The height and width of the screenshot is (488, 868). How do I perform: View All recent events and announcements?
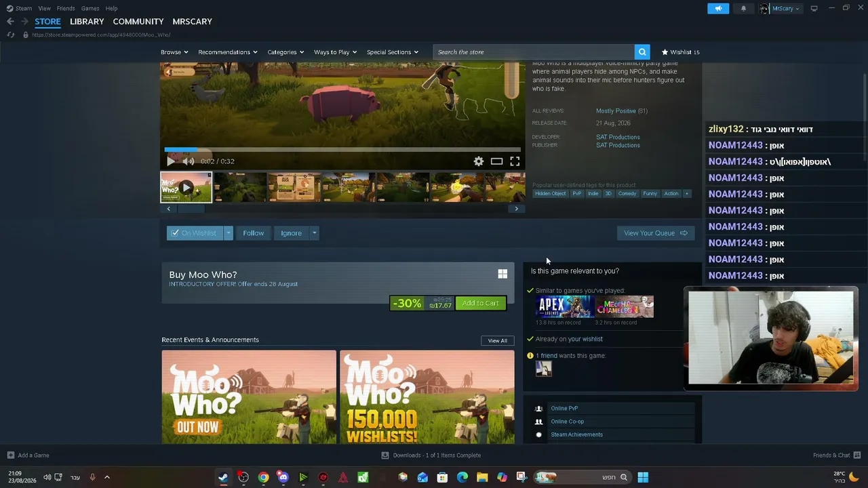(497, 340)
